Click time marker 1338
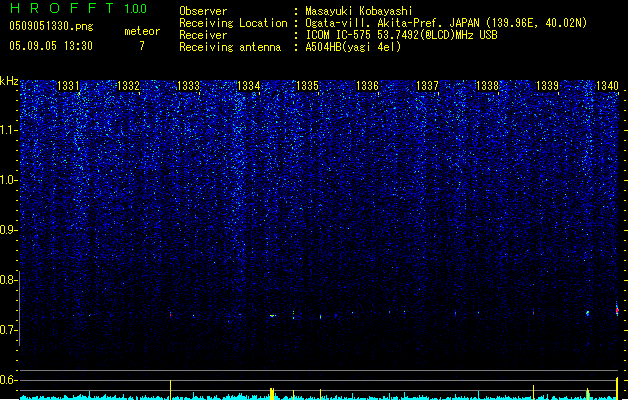This screenshot has width=629, height=400. [487, 86]
